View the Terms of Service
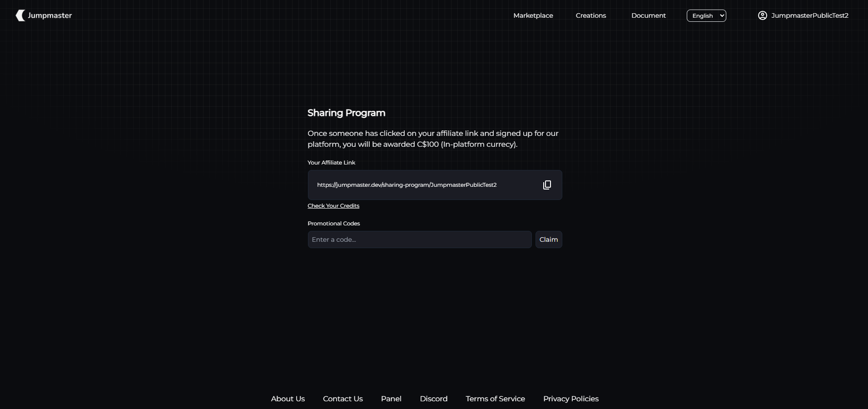The height and width of the screenshot is (409, 868). (x=495, y=399)
